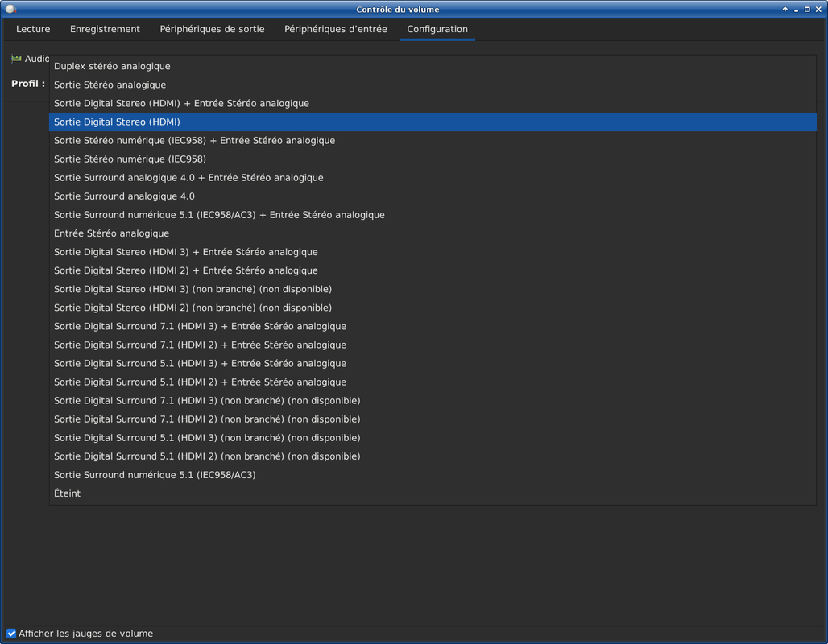Pick Digital Surround 7.1 (HDMI 2) + Entrée Stéréo analogique

tap(433, 345)
